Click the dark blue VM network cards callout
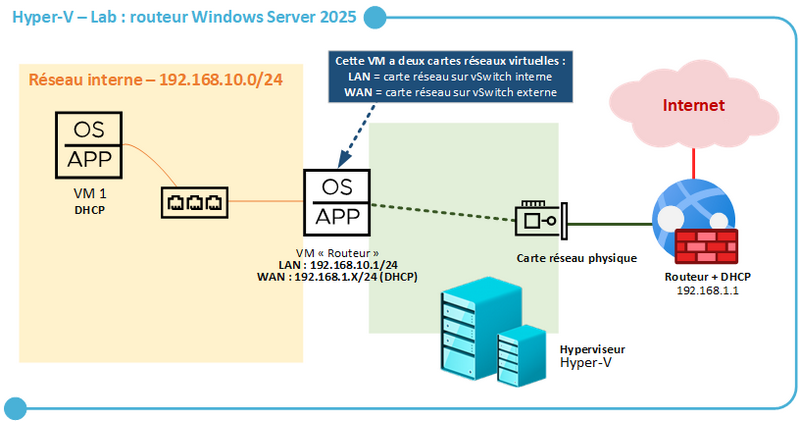 coord(450,77)
